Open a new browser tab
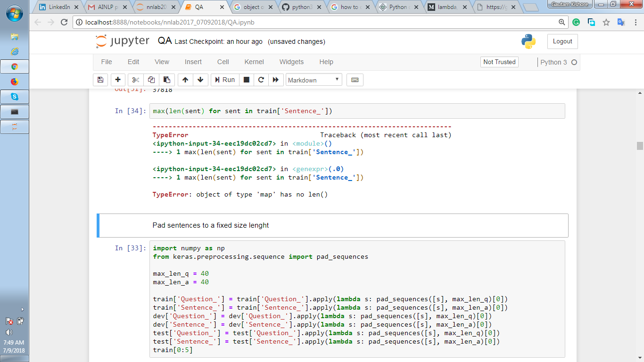The width and height of the screenshot is (644, 362). click(531, 8)
